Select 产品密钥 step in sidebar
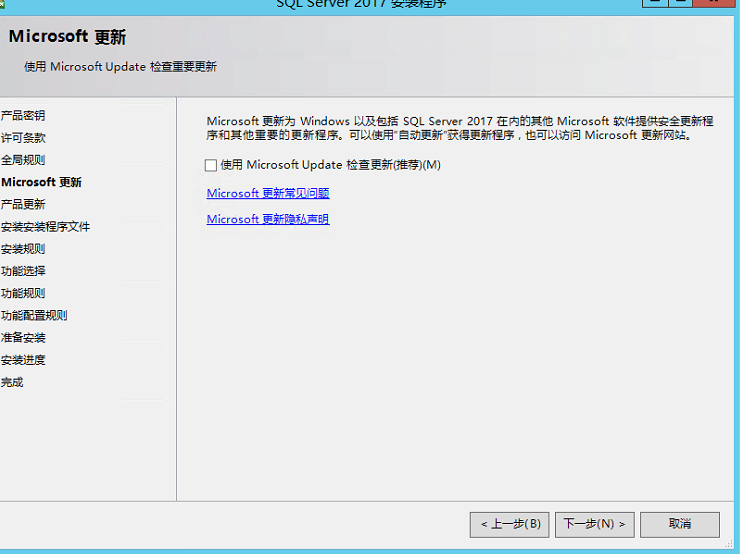This screenshot has height=554, width=740. (23, 116)
